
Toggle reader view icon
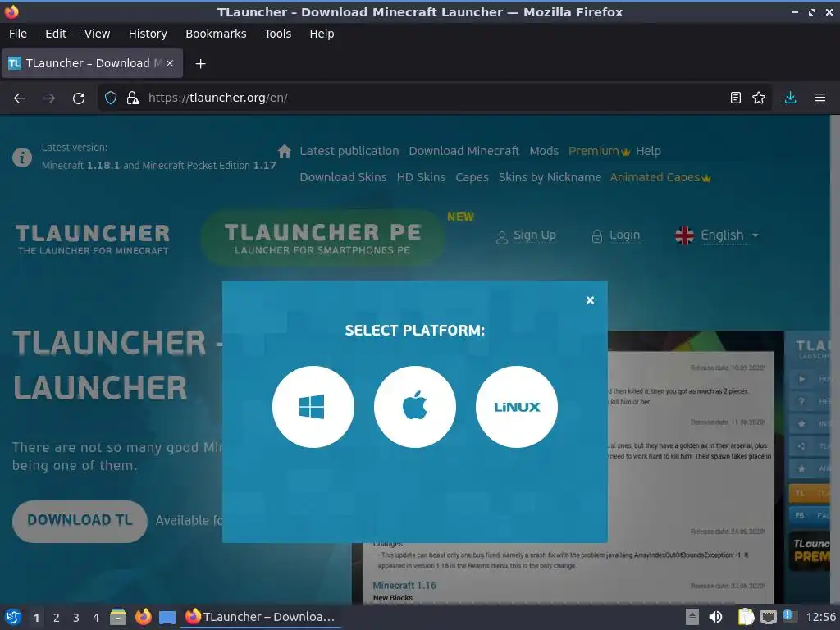[736, 98]
